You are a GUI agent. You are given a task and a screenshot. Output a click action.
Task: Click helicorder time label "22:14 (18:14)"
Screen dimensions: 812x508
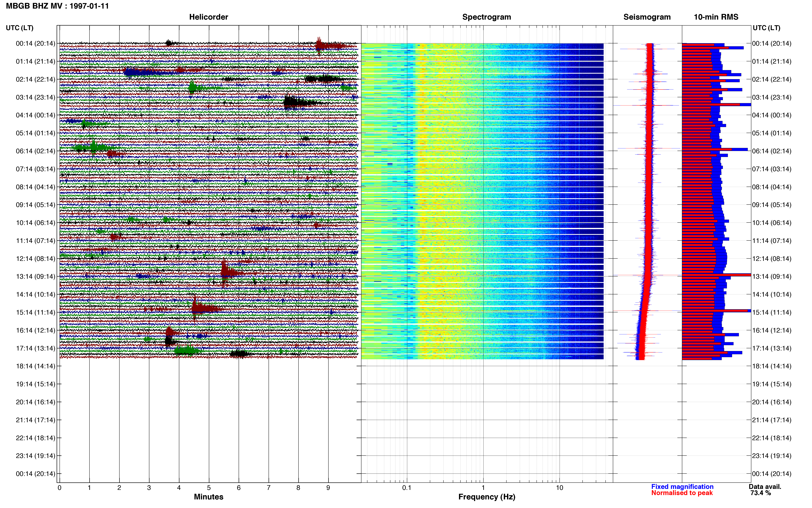(x=36, y=438)
